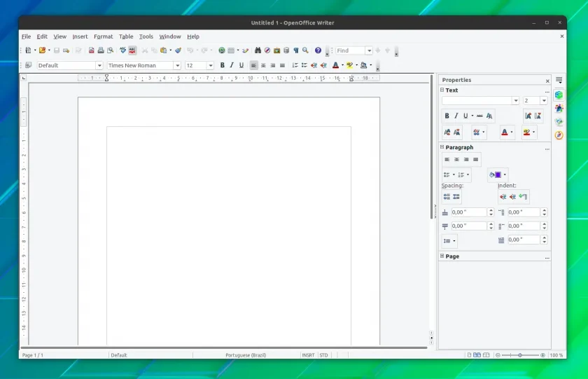This screenshot has height=379, width=588.
Task: Open the Navigator deck in sidebar tab bar
Action: 559,135
